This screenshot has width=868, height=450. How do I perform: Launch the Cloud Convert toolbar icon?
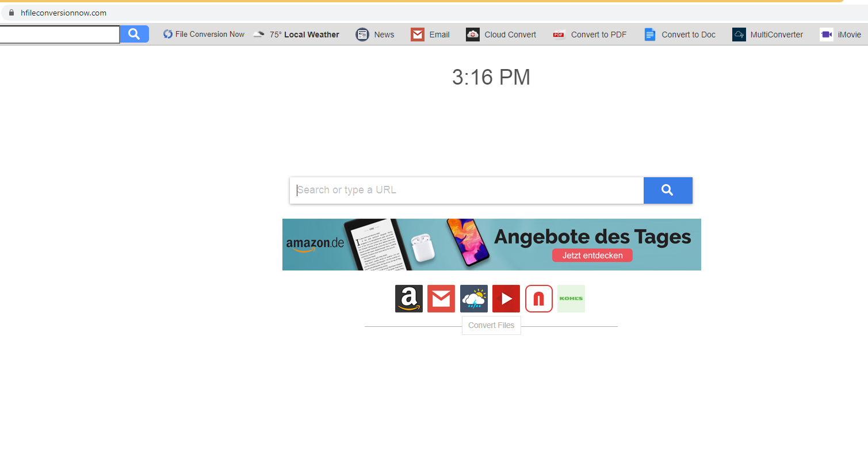473,35
